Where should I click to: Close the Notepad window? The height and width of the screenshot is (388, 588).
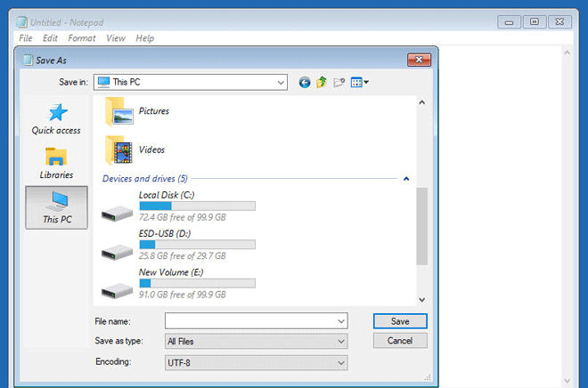pos(559,21)
